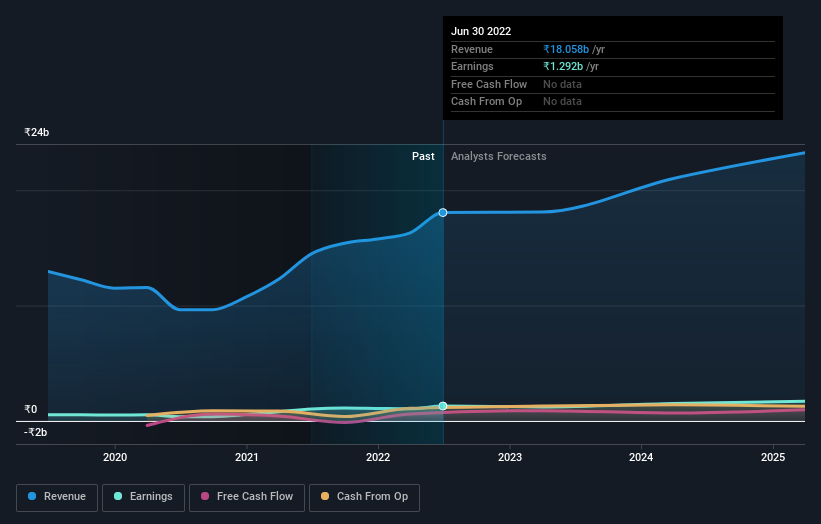821x524 pixels.
Task: Click the 2021 axis label
Action: 247,458
